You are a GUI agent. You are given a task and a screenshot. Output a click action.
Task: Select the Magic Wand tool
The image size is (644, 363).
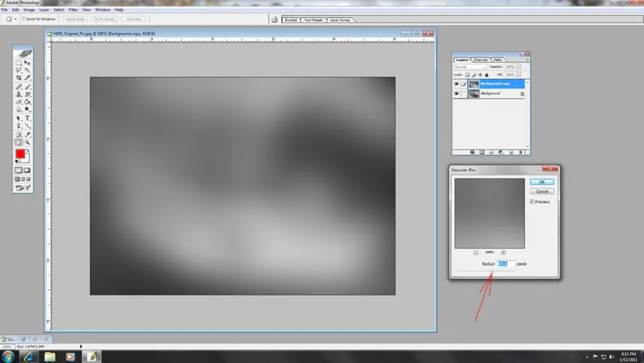pos(28,70)
